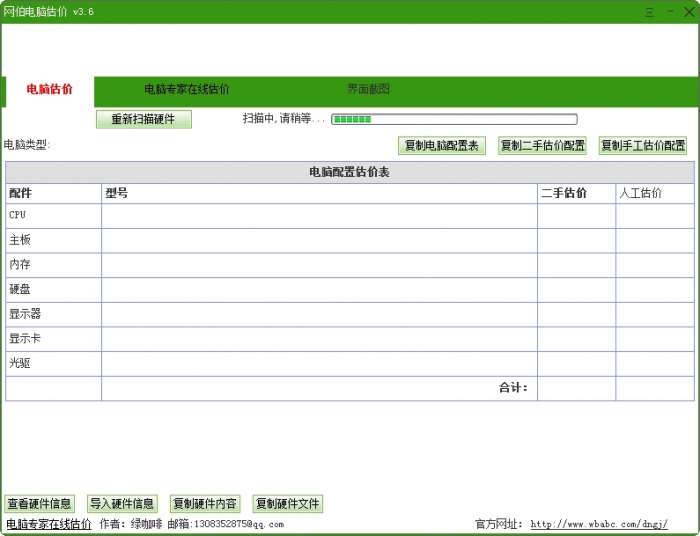This screenshot has height=536, width=700.
Task: Select the CPU row label
Action: click(x=17, y=215)
